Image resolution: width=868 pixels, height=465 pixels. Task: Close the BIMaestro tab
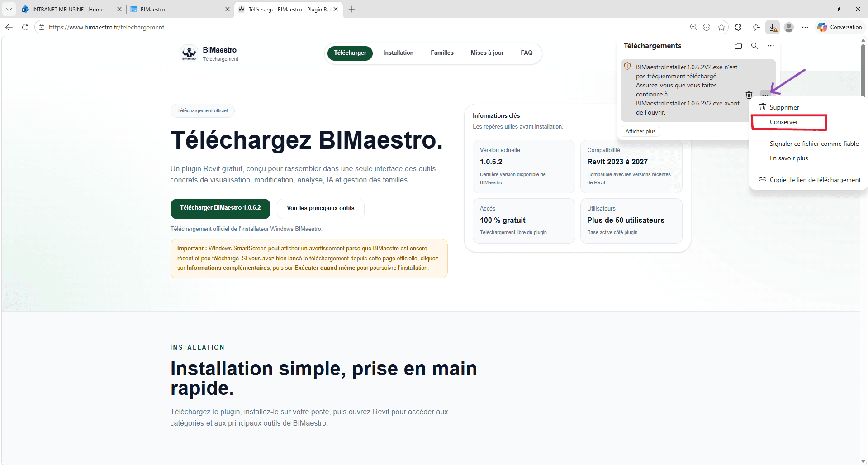[228, 9]
